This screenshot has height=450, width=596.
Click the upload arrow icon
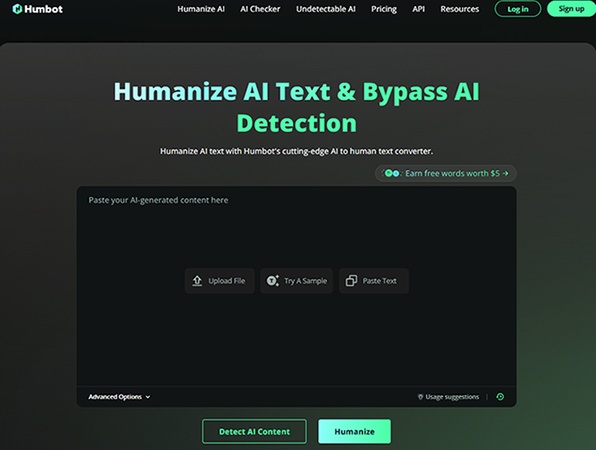(x=197, y=281)
